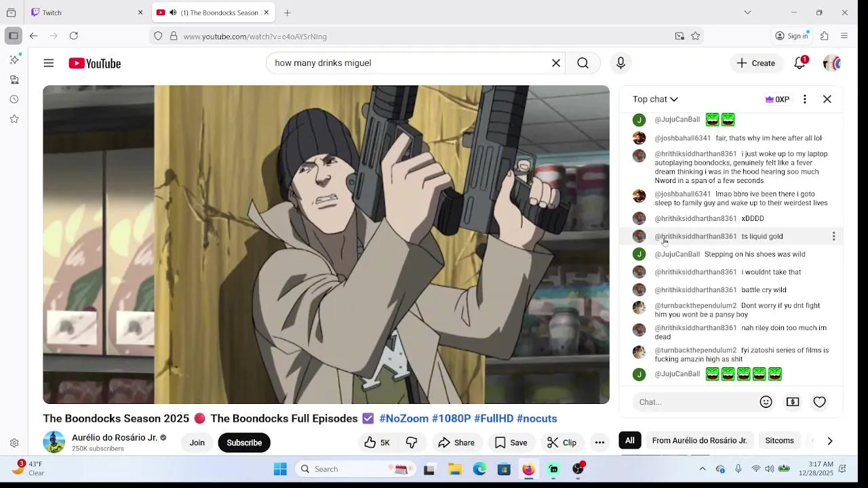Open Microsoft Edge from taskbar

coord(479,469)
